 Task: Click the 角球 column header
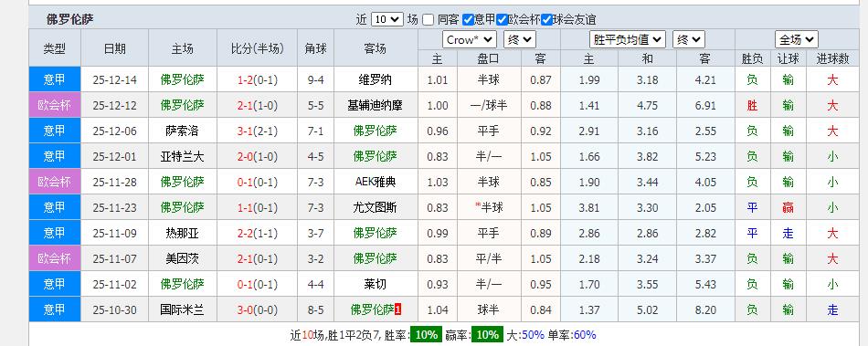(315, 48)
